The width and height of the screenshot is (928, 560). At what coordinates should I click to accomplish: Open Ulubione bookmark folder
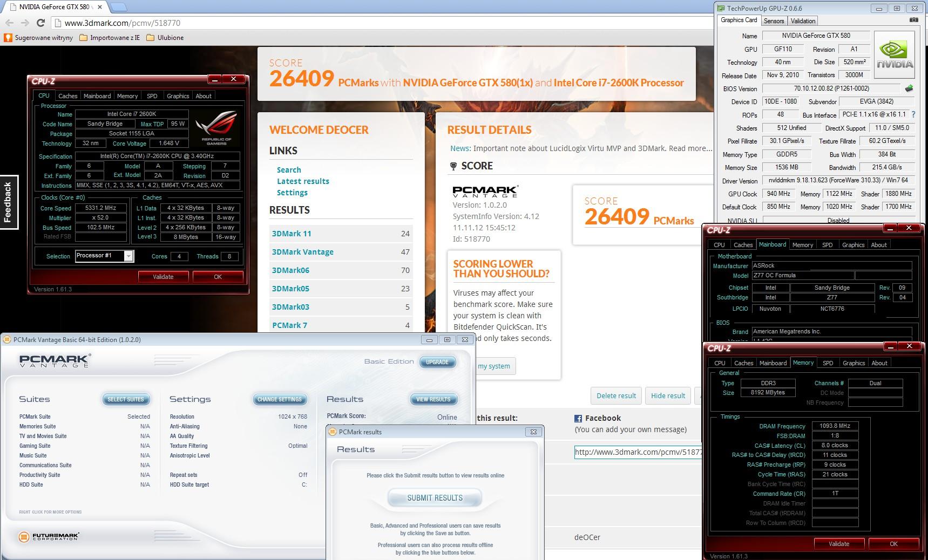point(165,38)
